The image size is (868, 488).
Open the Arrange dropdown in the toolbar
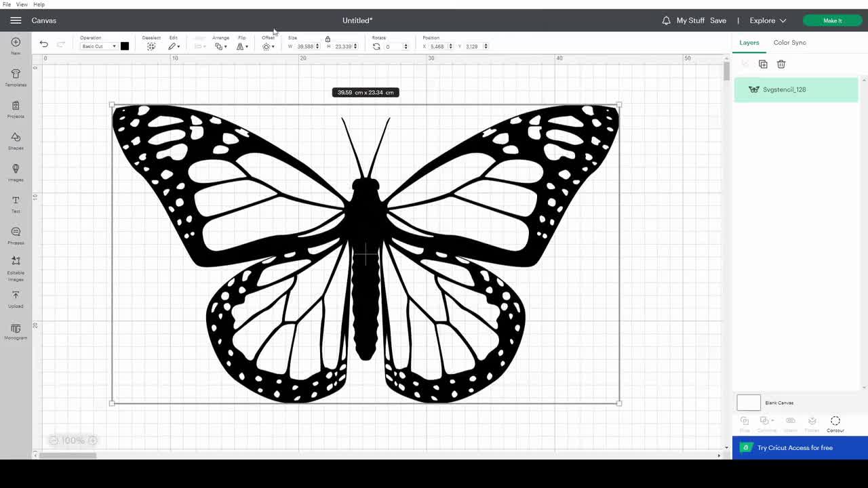tap(221, 46)
